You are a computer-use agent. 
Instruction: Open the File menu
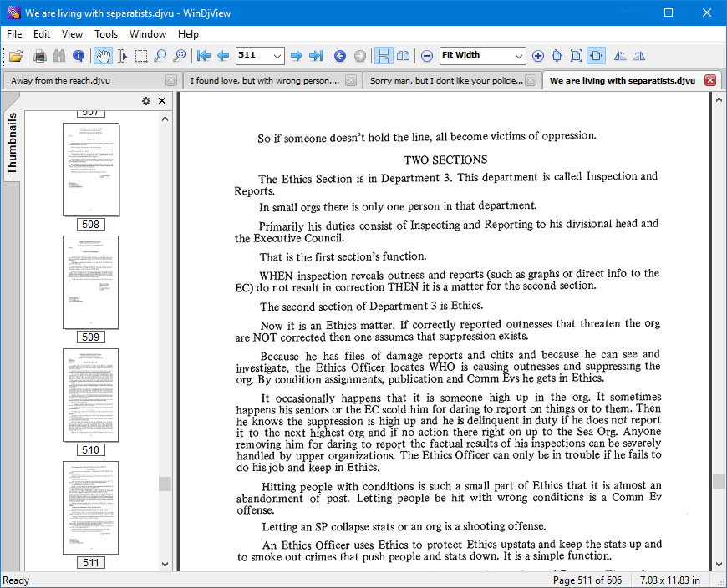tap(14, 34)
